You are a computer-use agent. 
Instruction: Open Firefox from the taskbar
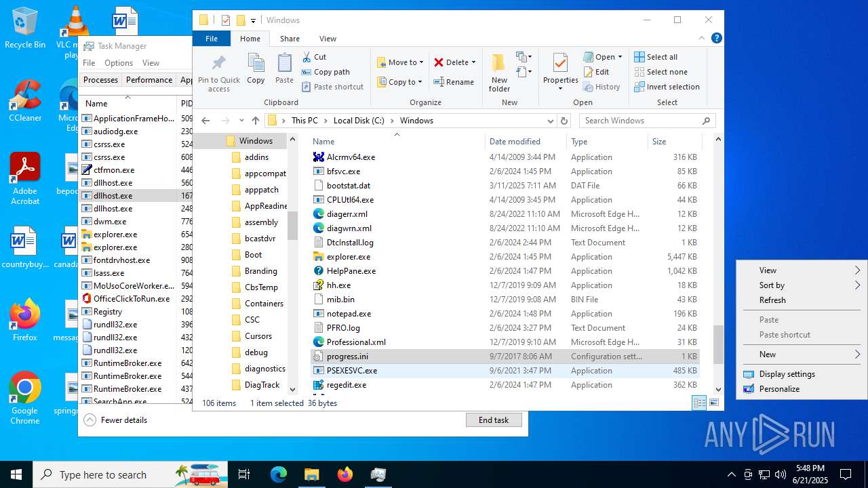345,474
